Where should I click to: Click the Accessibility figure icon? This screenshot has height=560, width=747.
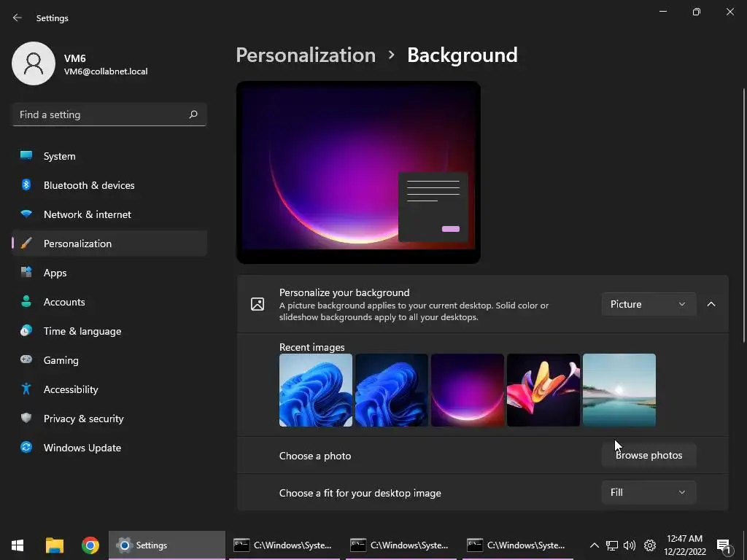point(26,389)
